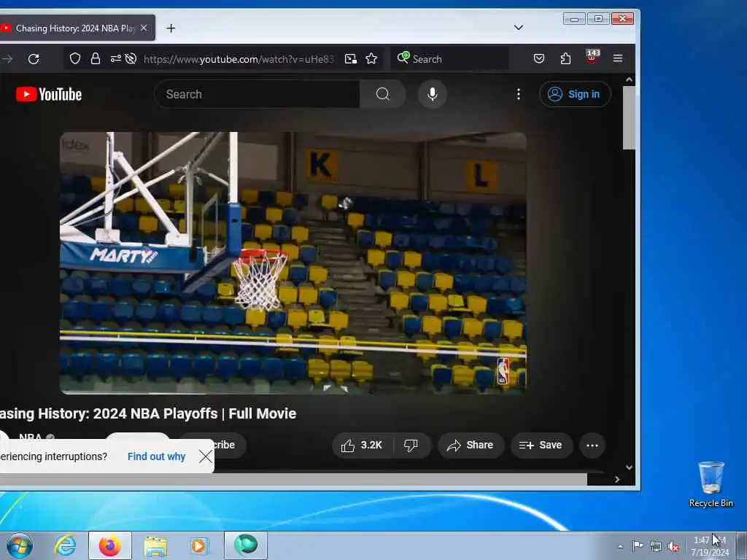Like the video with 3.2K thumbs up
This screenshot has width=747, height=560.
(362, 446)
